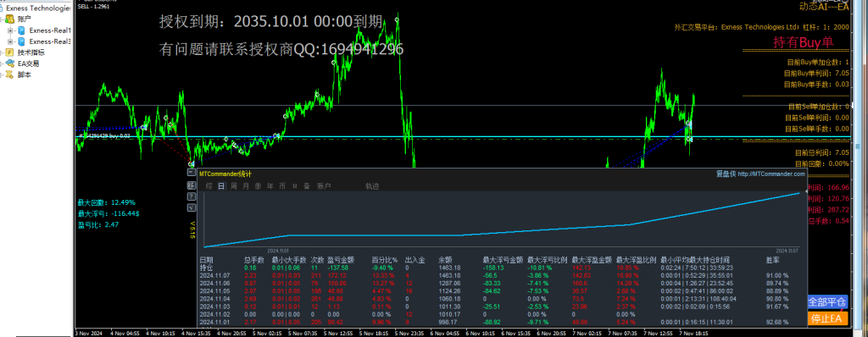Click the 停止EA stop button
This screenshot has height=337, width=868.
[x=827, y=318]
